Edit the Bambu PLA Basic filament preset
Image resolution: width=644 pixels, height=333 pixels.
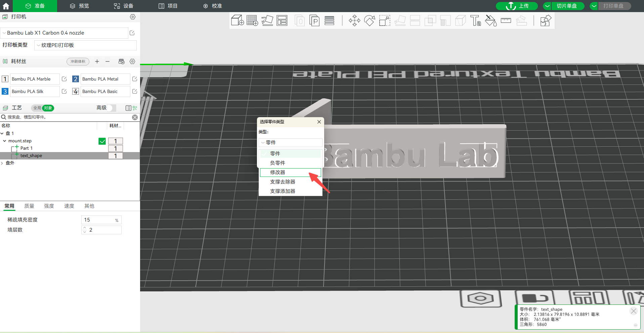(135, 91)
